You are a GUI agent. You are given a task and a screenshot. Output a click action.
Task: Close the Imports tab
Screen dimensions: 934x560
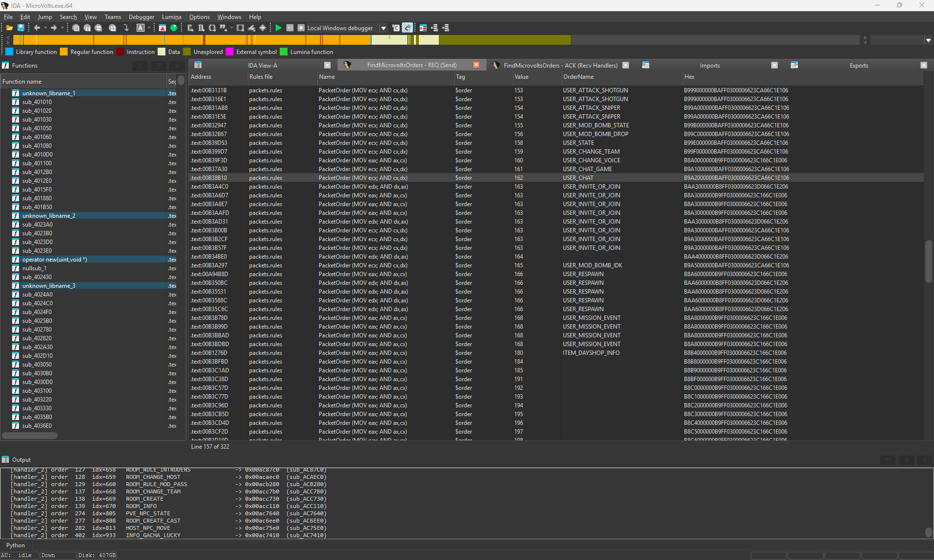tap(774, 66)
